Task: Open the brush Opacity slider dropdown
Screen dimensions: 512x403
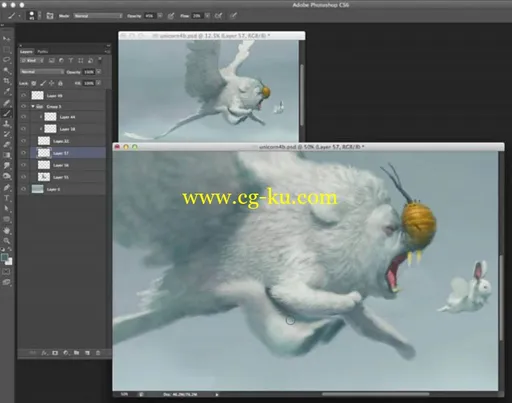Action: (x=160, y=16)
